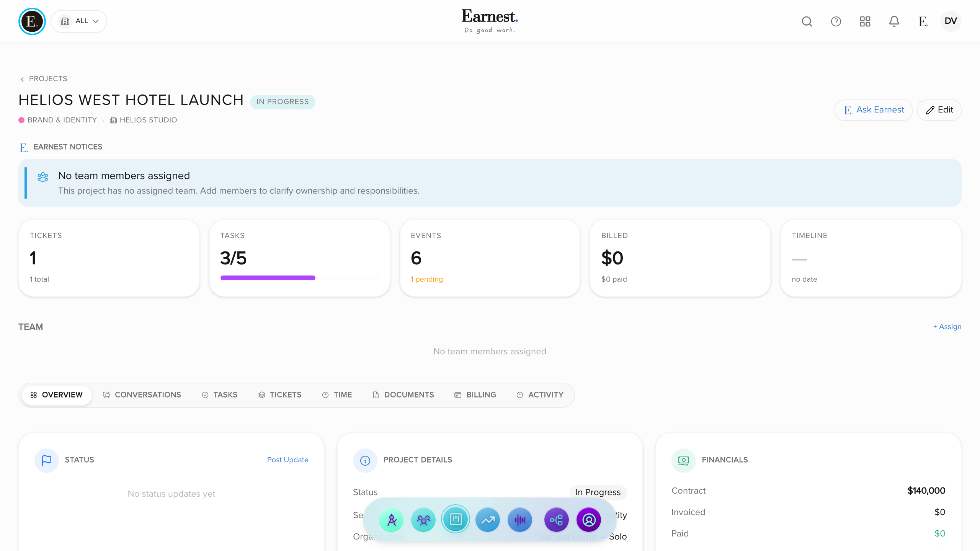Click the back chevron beside PROJECTS

(x=22, y=79)
